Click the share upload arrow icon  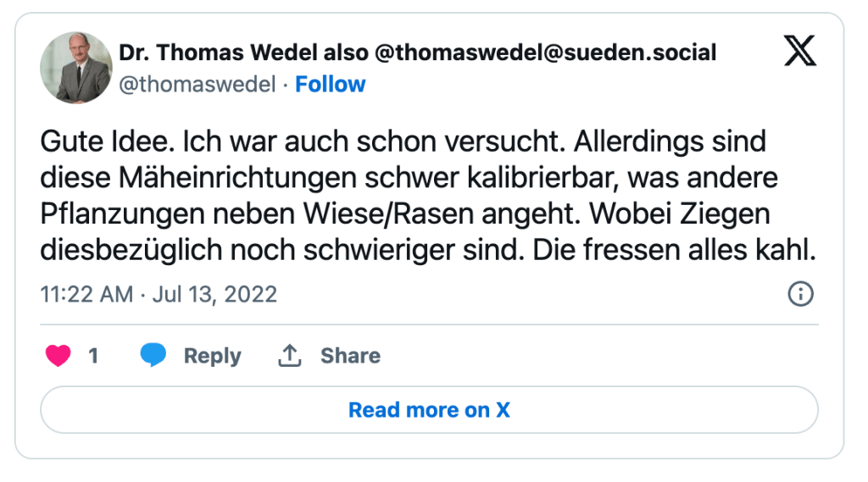(x=290, y=356)
